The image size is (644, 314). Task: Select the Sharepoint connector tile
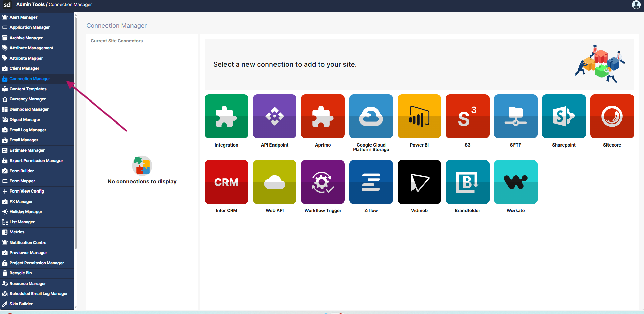point(564,116)
